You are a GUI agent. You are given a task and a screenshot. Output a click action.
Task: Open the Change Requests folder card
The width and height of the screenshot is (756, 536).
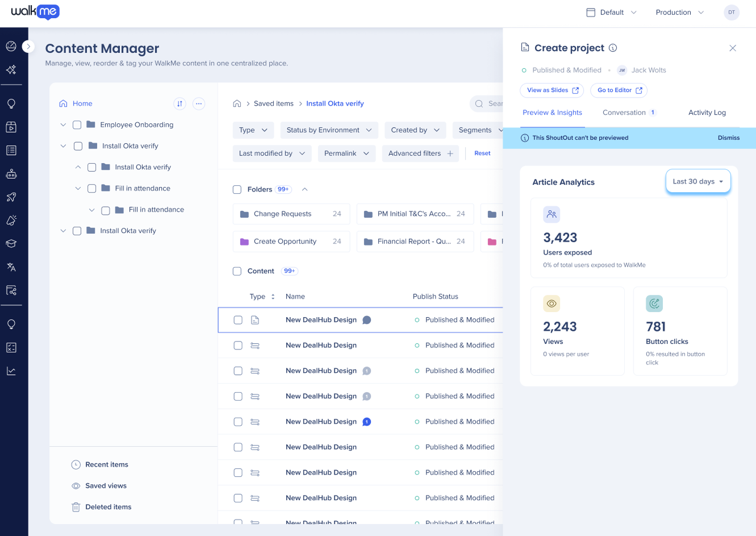291,214
